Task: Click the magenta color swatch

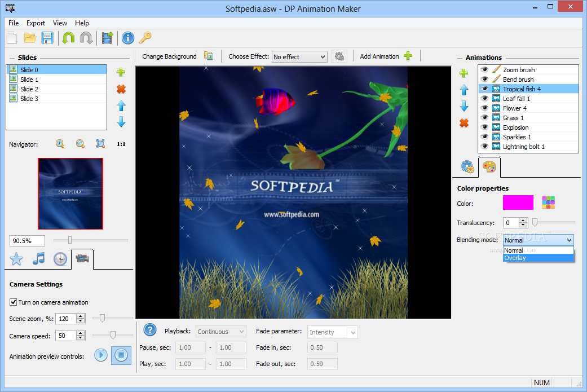Action: tap(518, 202)
